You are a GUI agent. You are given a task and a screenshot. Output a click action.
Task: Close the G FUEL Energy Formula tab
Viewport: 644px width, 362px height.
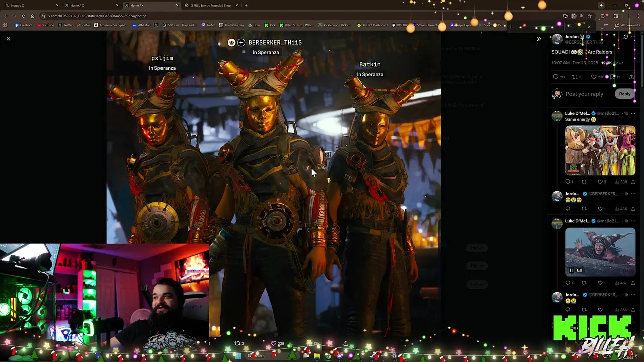(237, 5)
